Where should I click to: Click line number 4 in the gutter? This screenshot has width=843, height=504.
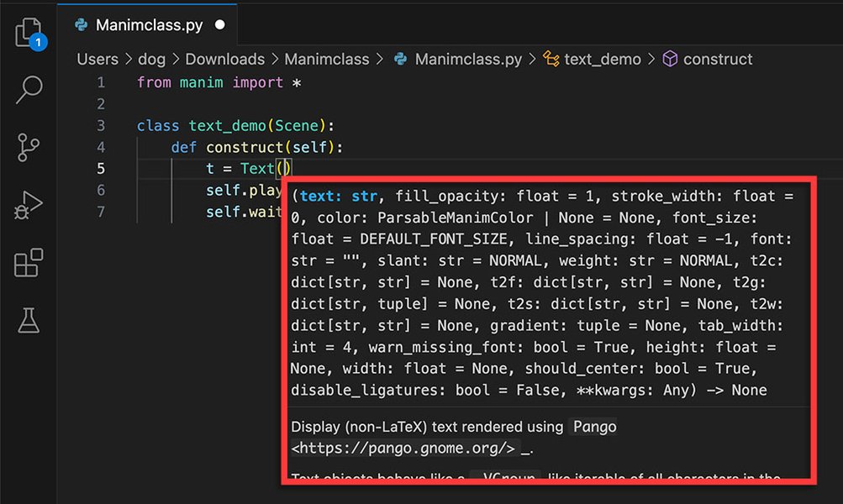pyautogui.click(x=101, y=147)
